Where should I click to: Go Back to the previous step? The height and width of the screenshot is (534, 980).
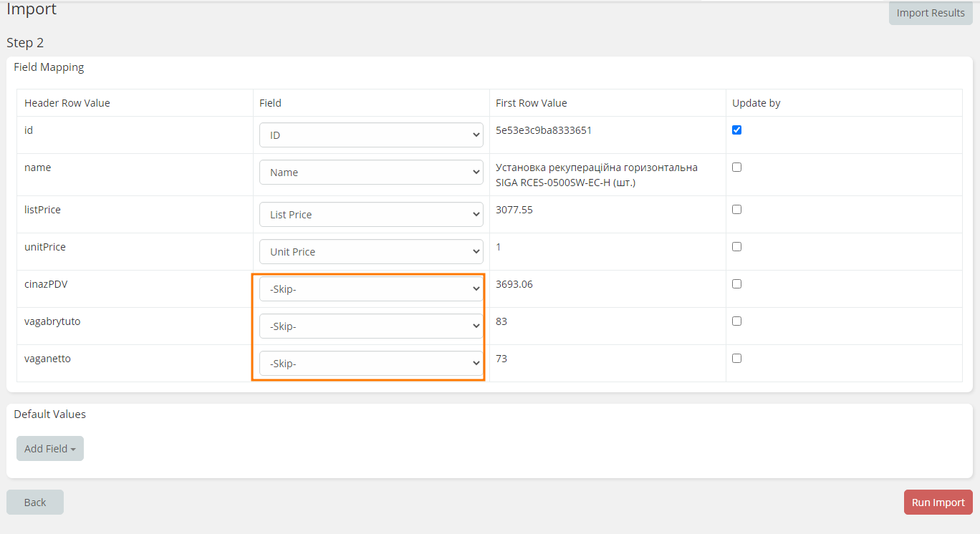[35, 503]
